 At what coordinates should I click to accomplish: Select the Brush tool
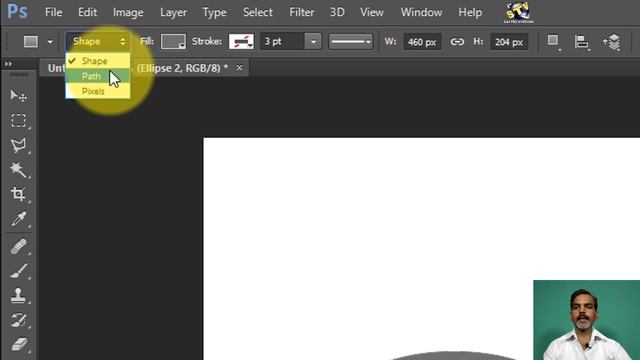click(18, 271)
